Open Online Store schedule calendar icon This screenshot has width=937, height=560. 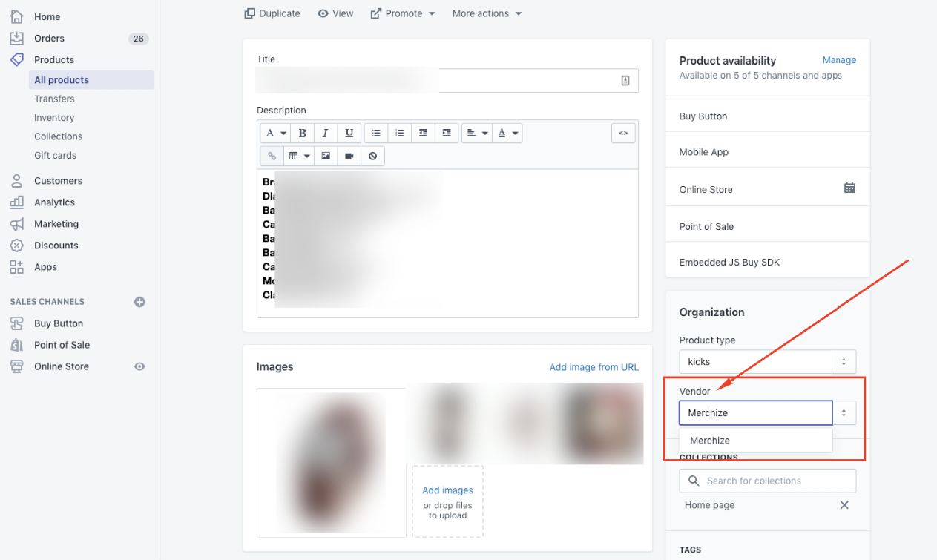point(849,188)
